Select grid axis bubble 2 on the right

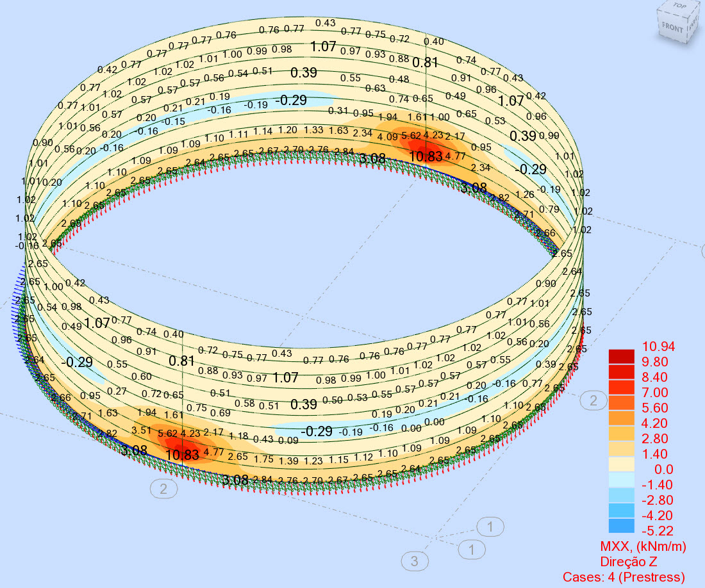(x=595, y=399)
